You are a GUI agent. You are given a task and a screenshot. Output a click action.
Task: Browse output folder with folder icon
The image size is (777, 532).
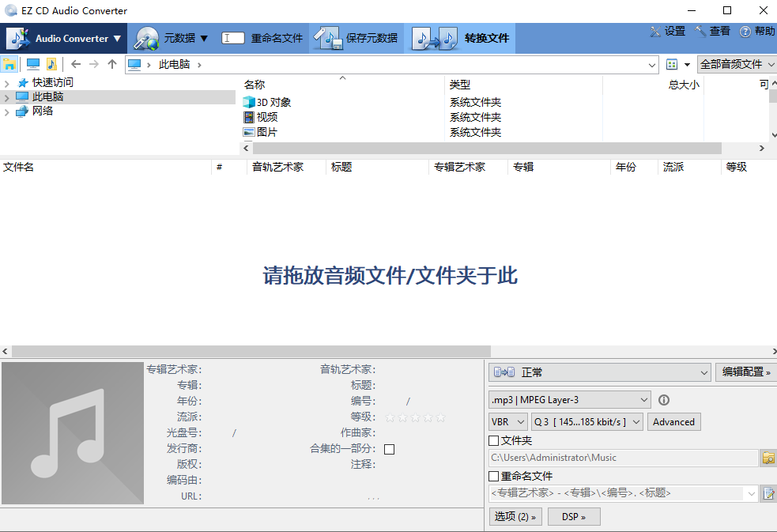[768, 458]
